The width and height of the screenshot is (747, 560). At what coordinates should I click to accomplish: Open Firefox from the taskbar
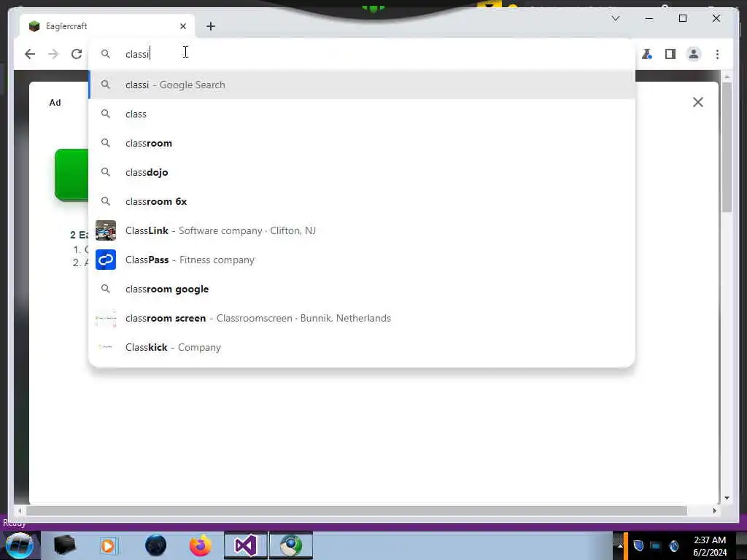pos(201,545)
